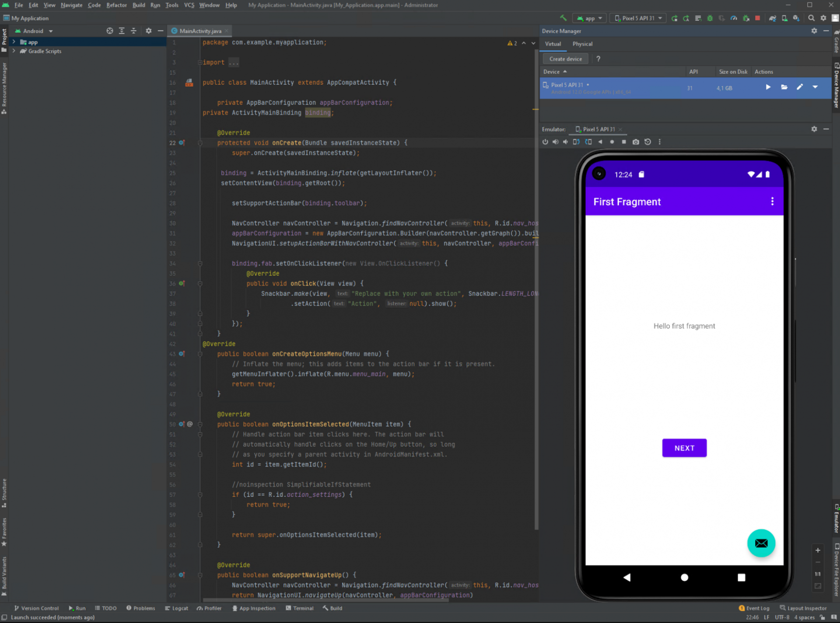Viewport: 840px width, 623px height.
Task: Expand the Gradle Scripts node
Action: pyautogui.click(x=14, y=51)
